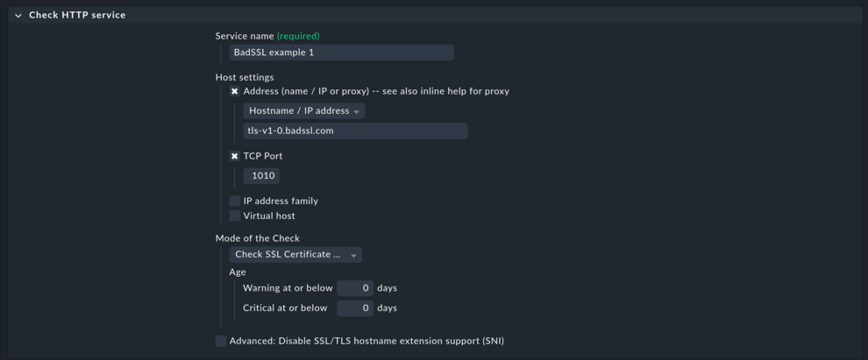Screen dimensions: 868x360
Task: Click the Virtual host label
Action: pos(269,216)
